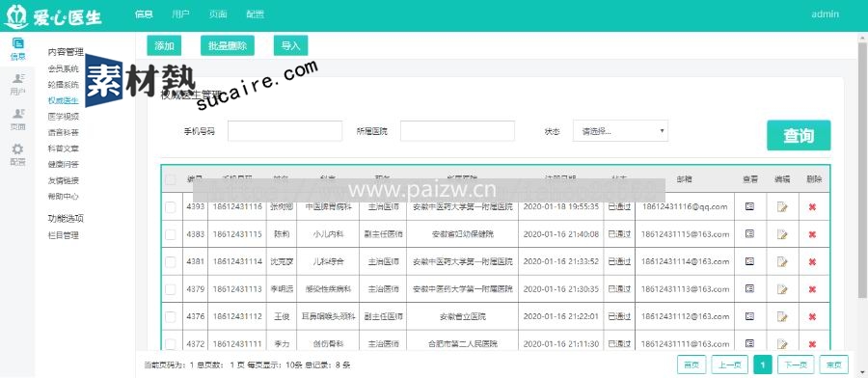Viewport: 868px width, 378px height.
Task: Click the 添加 add button
Action: (164, 45)
